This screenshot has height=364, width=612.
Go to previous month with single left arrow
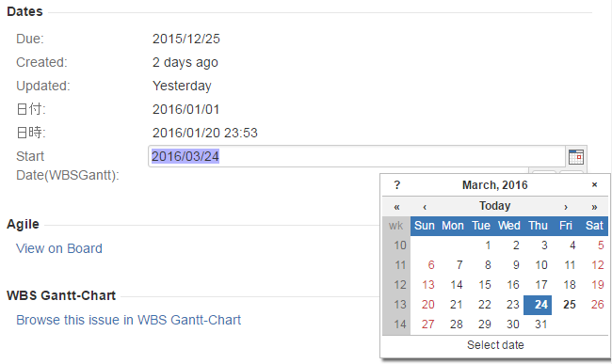tap(425, 207)
